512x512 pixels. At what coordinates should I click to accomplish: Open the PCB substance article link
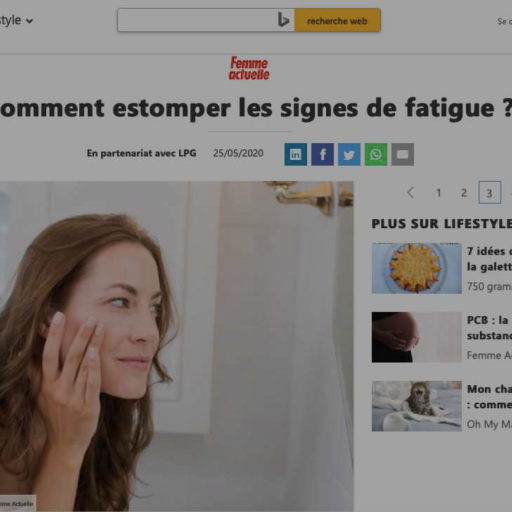pyautogui.click(x=489, y=328)
